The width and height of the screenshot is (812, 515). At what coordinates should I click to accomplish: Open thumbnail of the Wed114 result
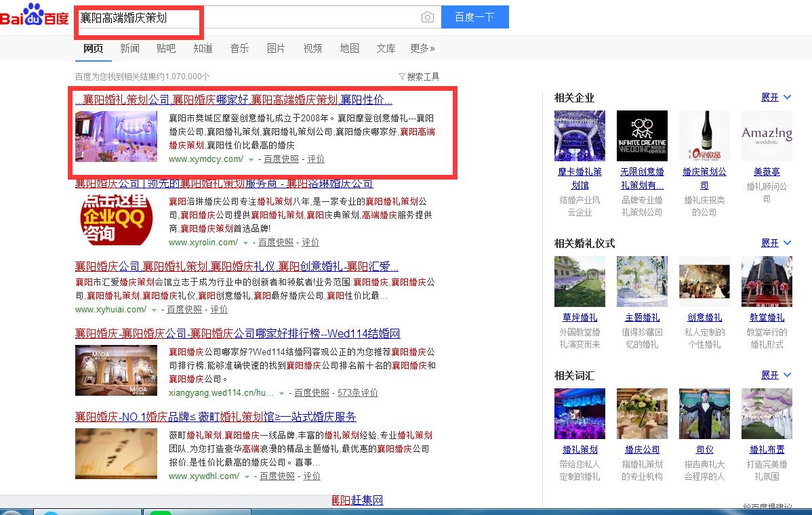click(116, 370)
